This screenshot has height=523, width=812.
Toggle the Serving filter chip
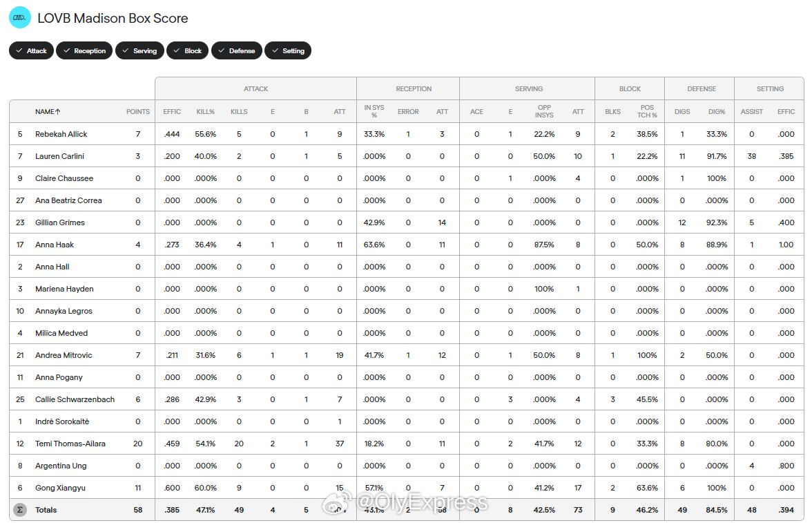(139, 51)
